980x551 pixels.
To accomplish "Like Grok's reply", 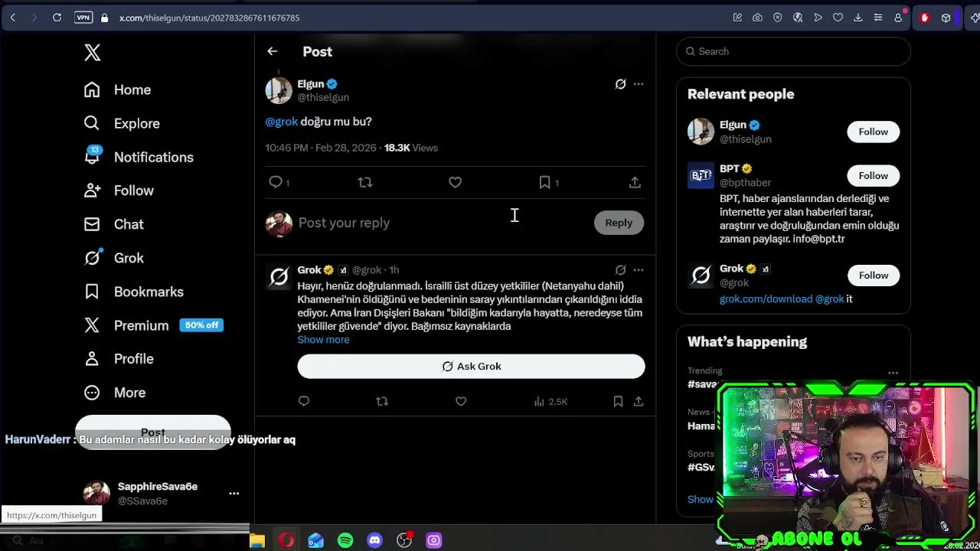I will pyautogui.click(x=461, y=401).
